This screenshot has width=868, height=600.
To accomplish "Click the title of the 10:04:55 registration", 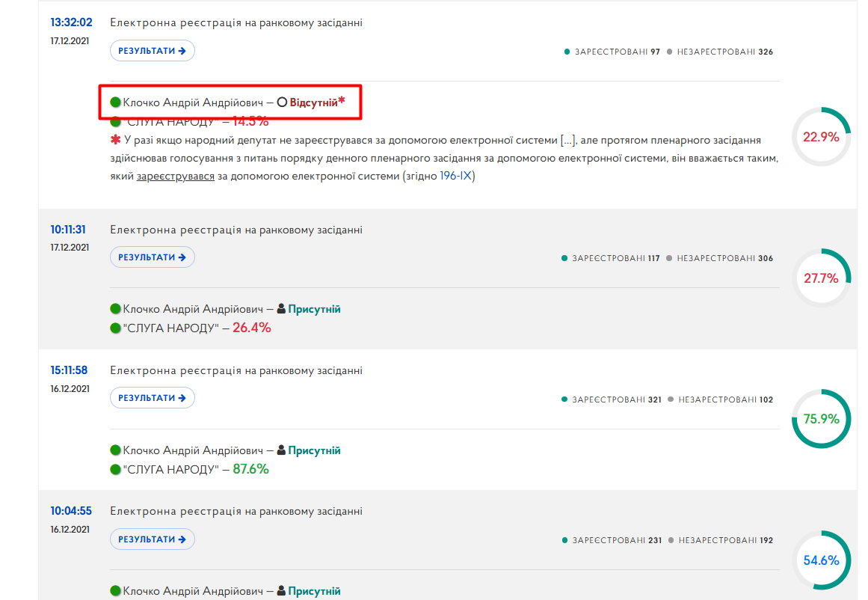I will point(236,511).
